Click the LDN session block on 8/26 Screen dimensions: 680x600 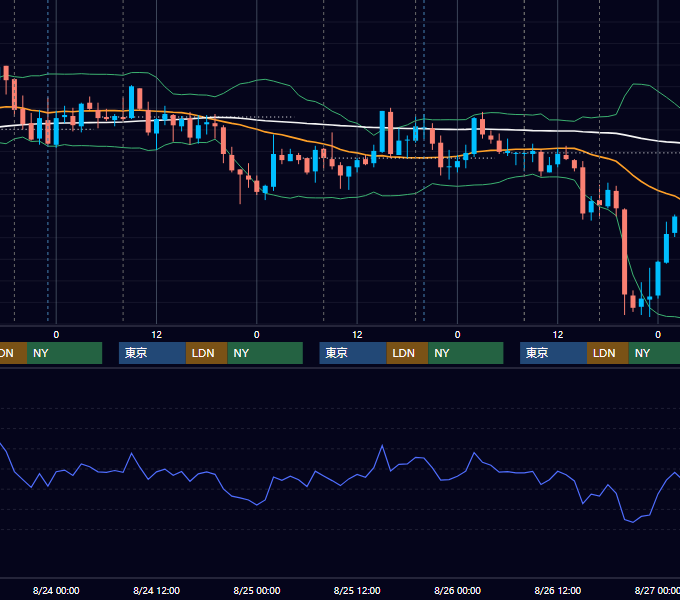coord(608,353)
